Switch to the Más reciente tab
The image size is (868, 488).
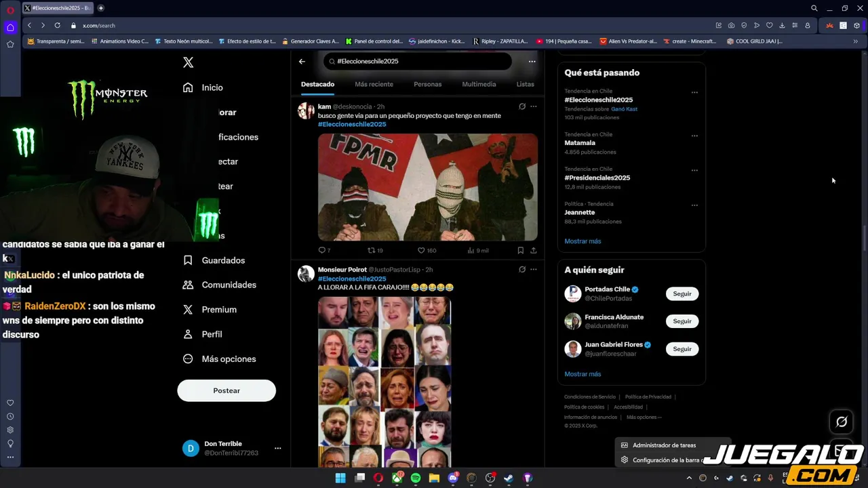[x=374, y=84]
